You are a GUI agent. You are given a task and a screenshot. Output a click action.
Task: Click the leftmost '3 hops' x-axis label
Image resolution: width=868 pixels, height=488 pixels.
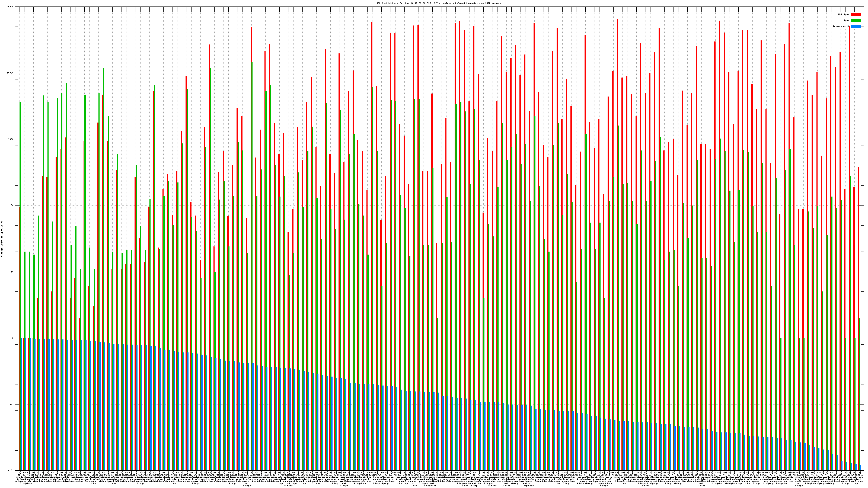[x=18, y=481]
